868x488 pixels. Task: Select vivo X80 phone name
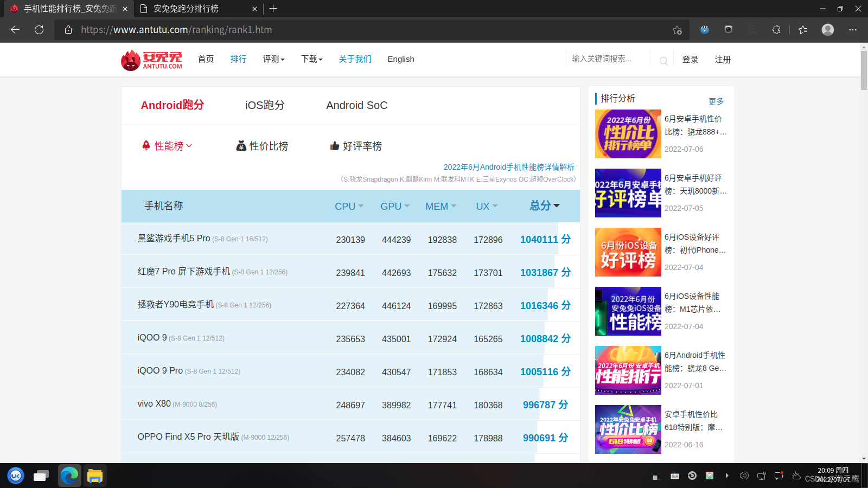coord(154,404)
